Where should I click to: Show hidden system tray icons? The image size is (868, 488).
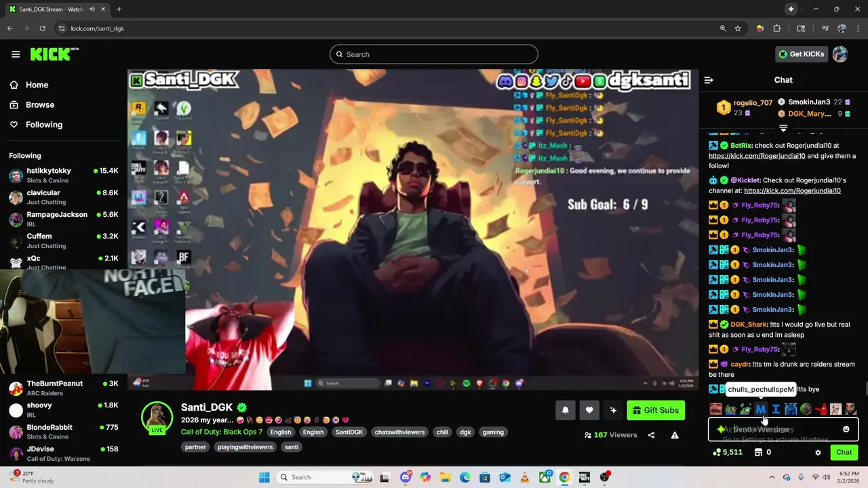(772, 477)
